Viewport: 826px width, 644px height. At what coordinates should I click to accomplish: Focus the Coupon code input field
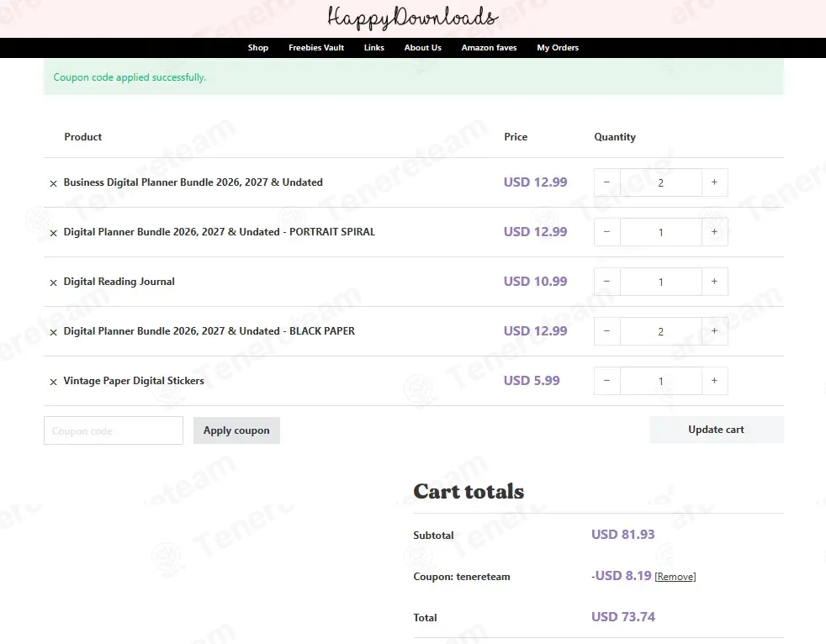[114, 430]
